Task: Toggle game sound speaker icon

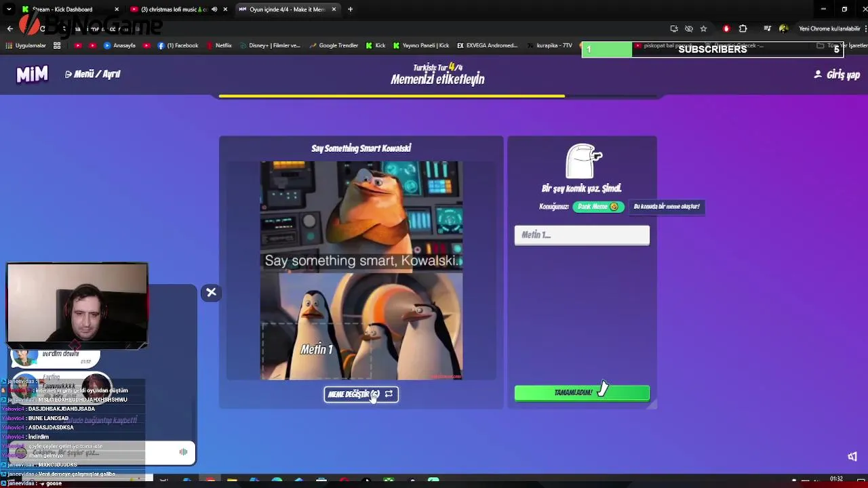Action: [x=852, y=456]
